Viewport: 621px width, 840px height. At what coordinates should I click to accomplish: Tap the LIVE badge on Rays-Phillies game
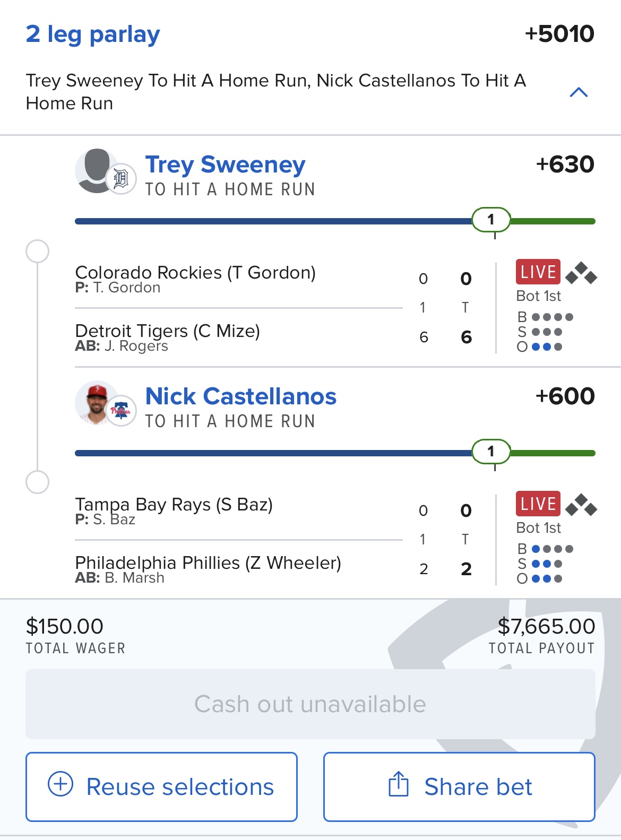(x=538, y=504)
